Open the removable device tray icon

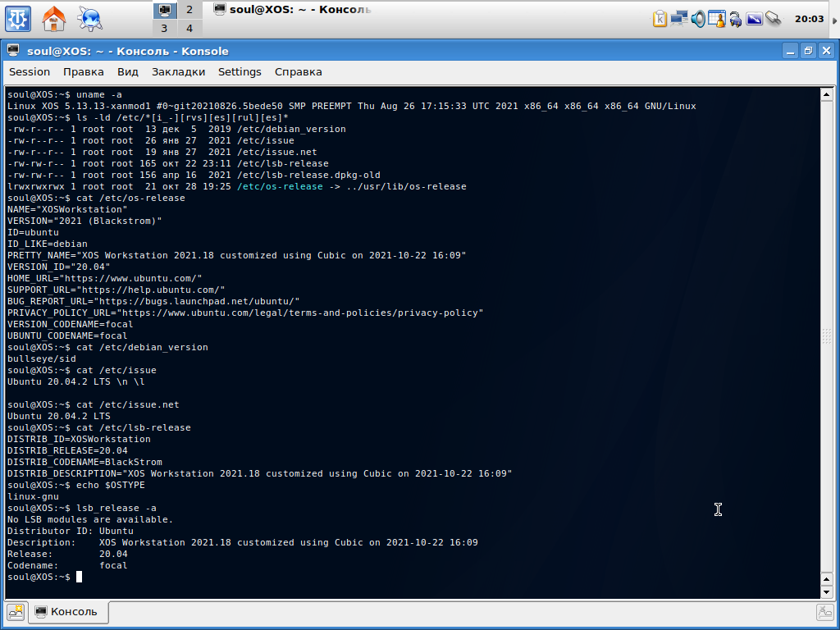click(x=773, y=20)
